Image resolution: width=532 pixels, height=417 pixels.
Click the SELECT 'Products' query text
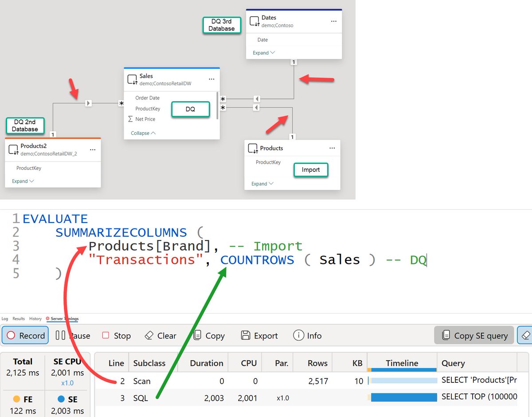[x=479, y=381]
